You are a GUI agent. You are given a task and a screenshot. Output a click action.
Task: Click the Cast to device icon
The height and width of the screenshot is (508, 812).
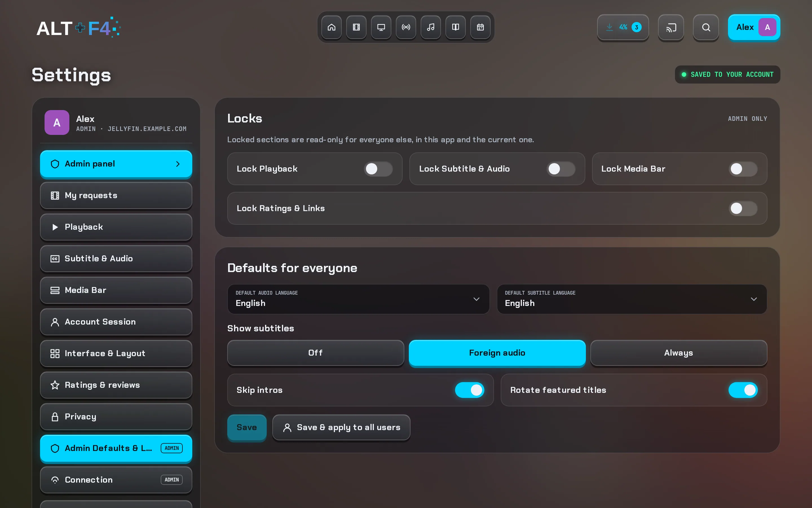[x=671, y=27]
